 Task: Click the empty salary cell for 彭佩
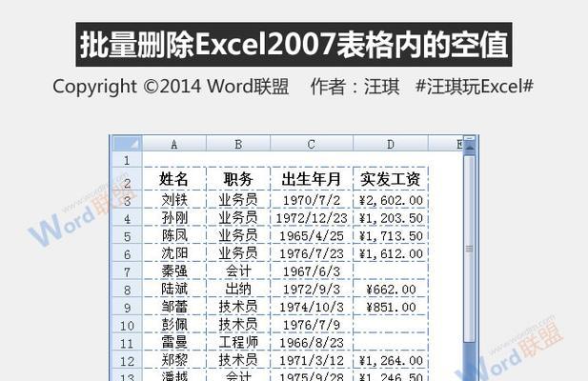point(391,325)
